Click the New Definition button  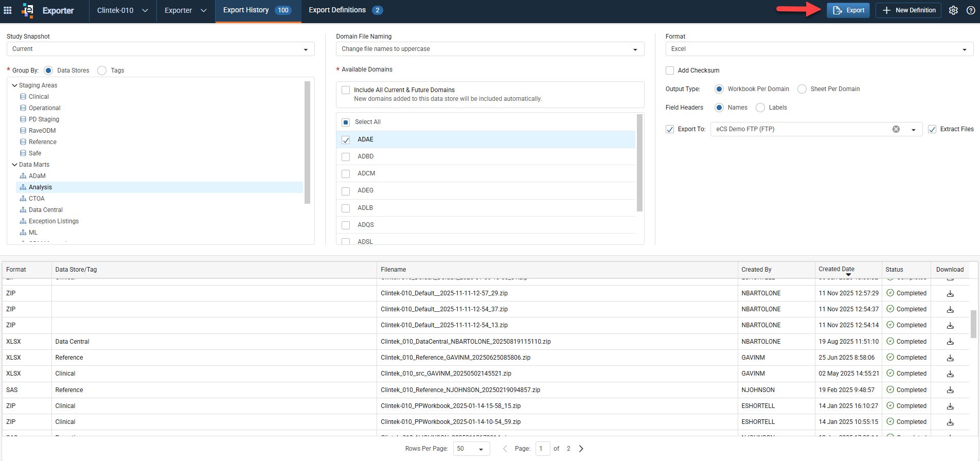[908, 10]
